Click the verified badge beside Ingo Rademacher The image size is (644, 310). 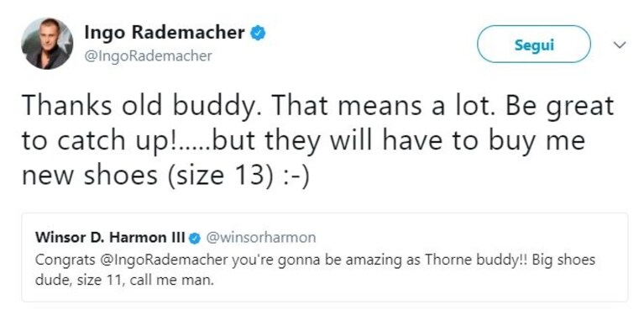click(259, 33)
